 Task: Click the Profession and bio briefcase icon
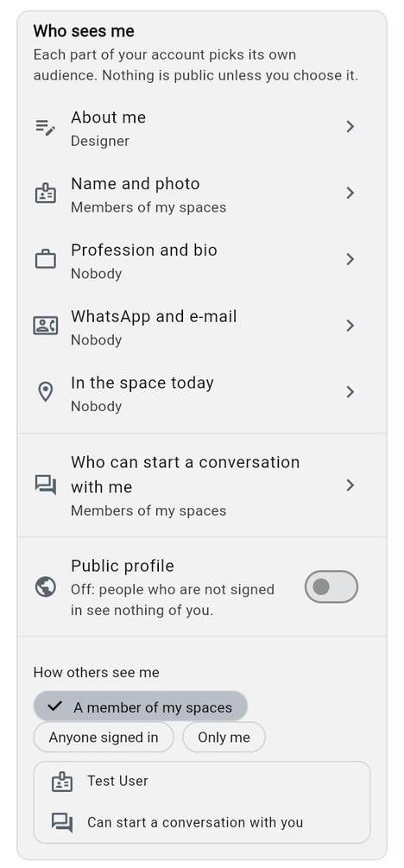coord(46,259)
